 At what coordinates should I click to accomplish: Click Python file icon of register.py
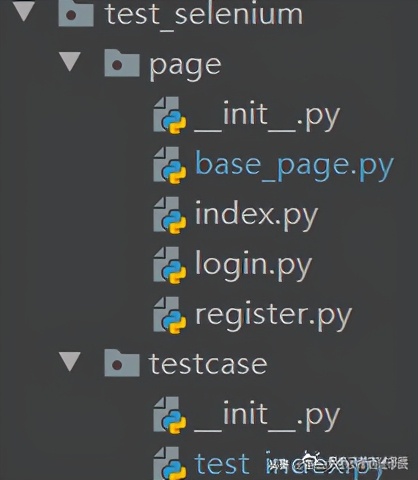tap(170, 315)
